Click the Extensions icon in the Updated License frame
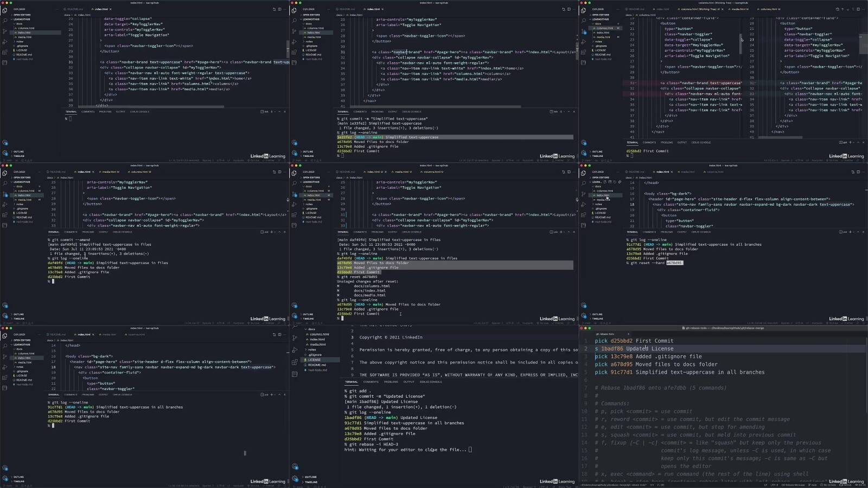The image size is (868, 488). 295,362
